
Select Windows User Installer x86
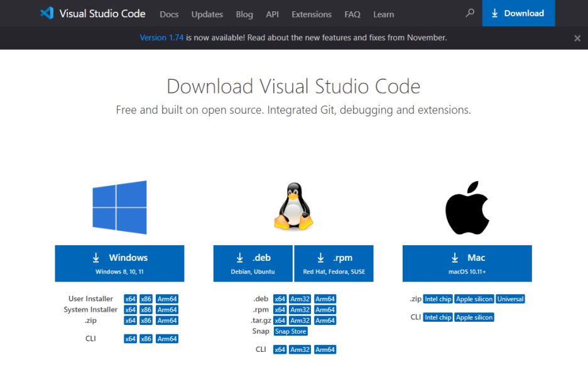[146, 299]
